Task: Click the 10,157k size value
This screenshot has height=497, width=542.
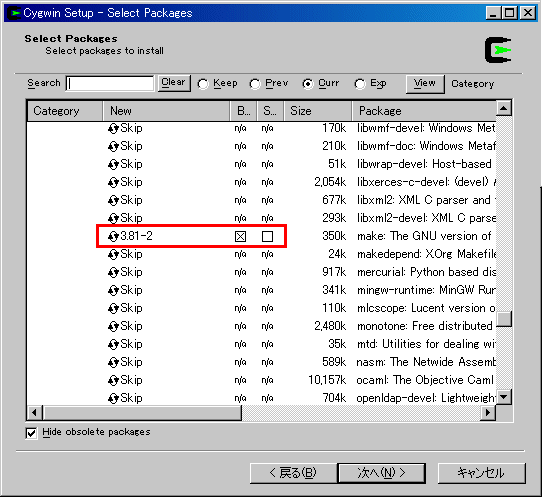Action: (x=327, y=380)
